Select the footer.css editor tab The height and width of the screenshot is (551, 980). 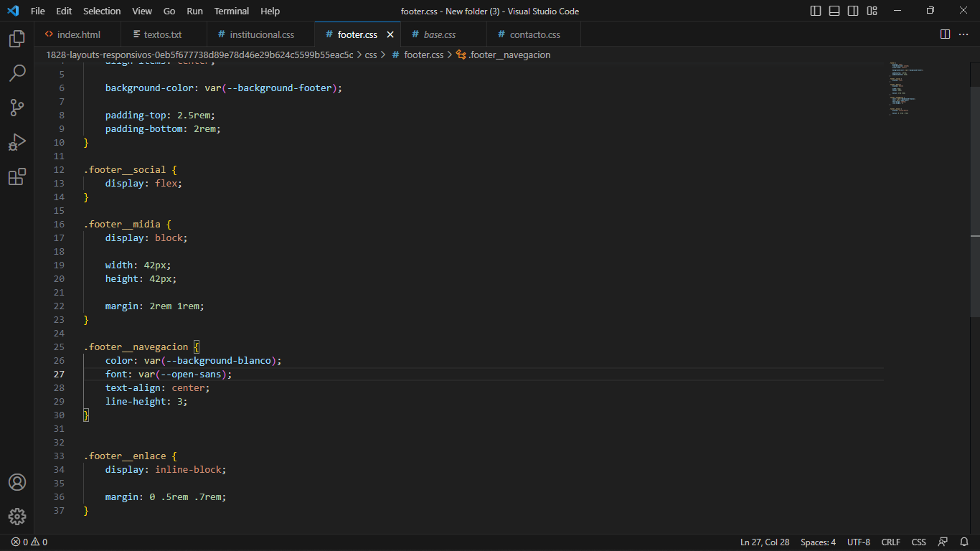(357, 34)
